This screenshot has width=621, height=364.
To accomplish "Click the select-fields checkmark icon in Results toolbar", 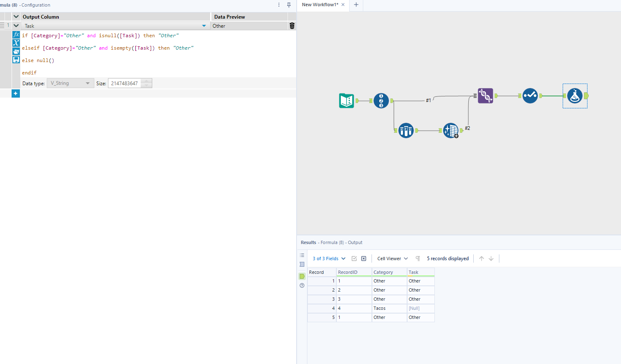I will [x=354, y=259].
